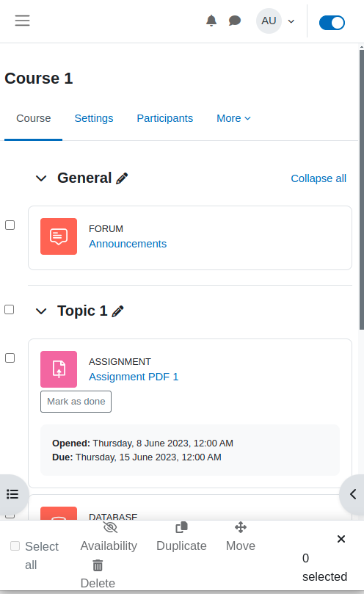
Task: Open the block drawer arrow
Action: [x=353, y=494]
